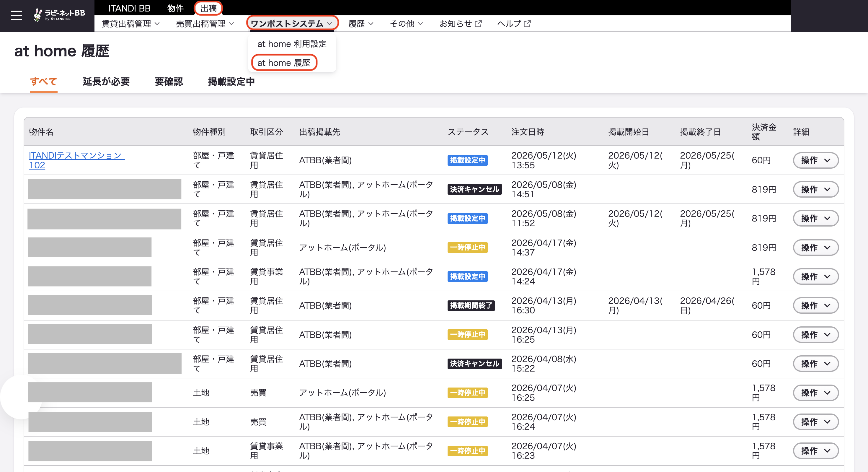Screen dimensions: 868x472
Task: Expand the 売買出稿管理 dropdown menu
Action: click(x=205, y=24)
